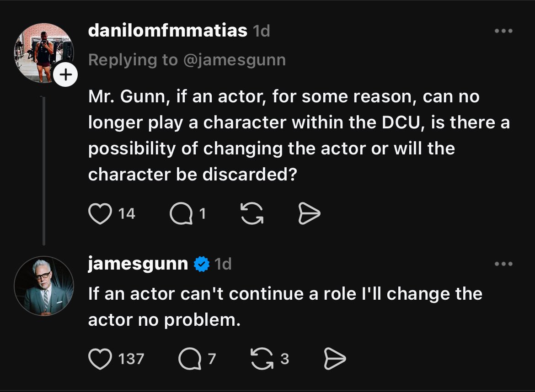Click the @jamesgunn mention in Replying to
Image resolution: width=535 pixels, height=392 pixels.
(x=235, y=59)
